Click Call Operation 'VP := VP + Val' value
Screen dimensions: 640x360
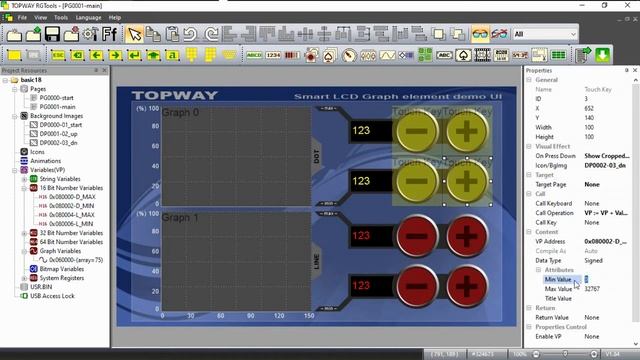606,213
